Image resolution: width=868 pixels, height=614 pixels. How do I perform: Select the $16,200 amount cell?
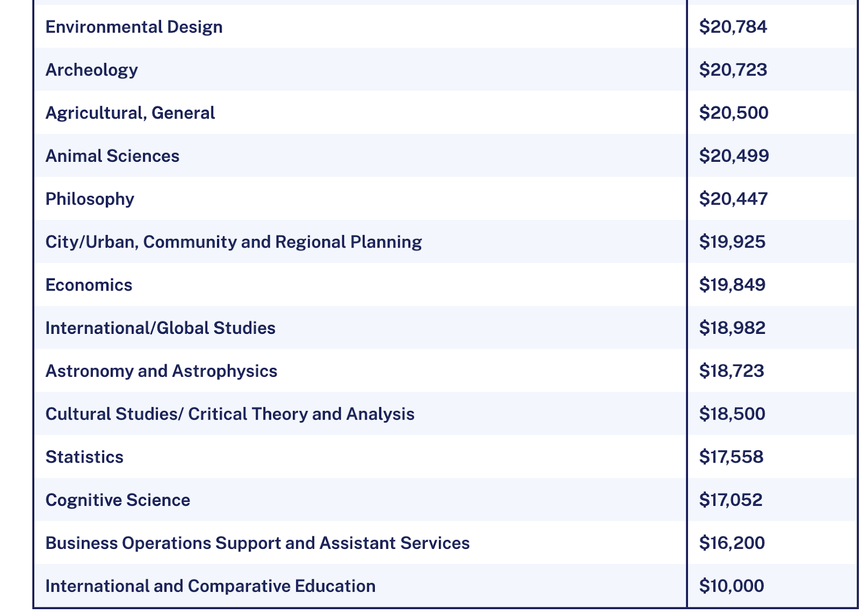coord(732,543)
